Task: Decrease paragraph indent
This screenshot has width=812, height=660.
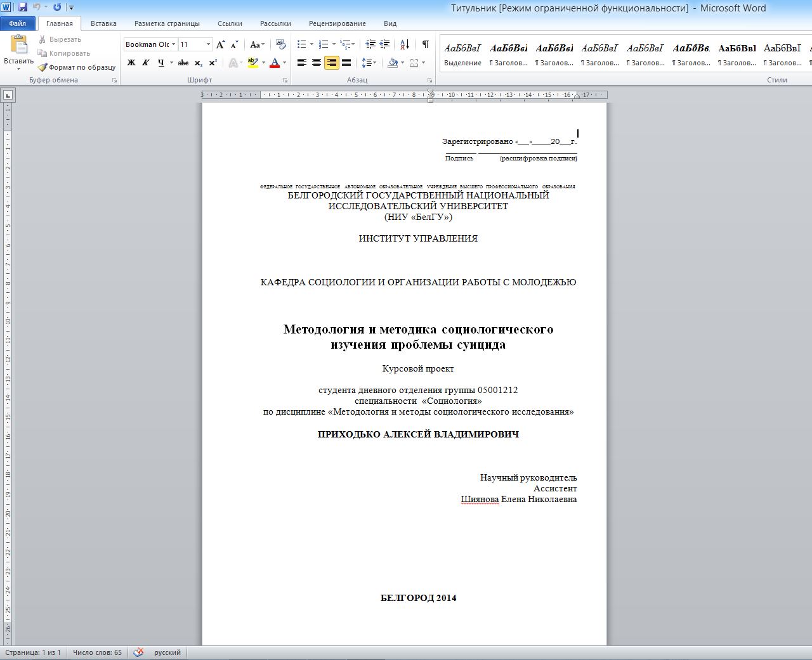Action: [x=370, y=44]
